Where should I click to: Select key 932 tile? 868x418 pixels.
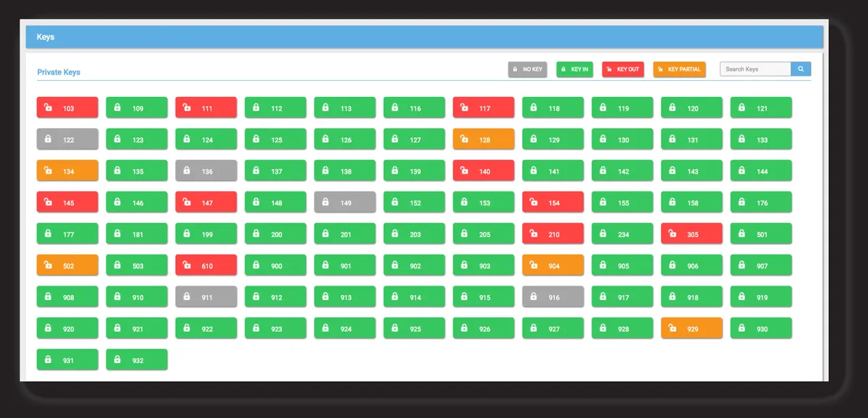coord(137,359)
